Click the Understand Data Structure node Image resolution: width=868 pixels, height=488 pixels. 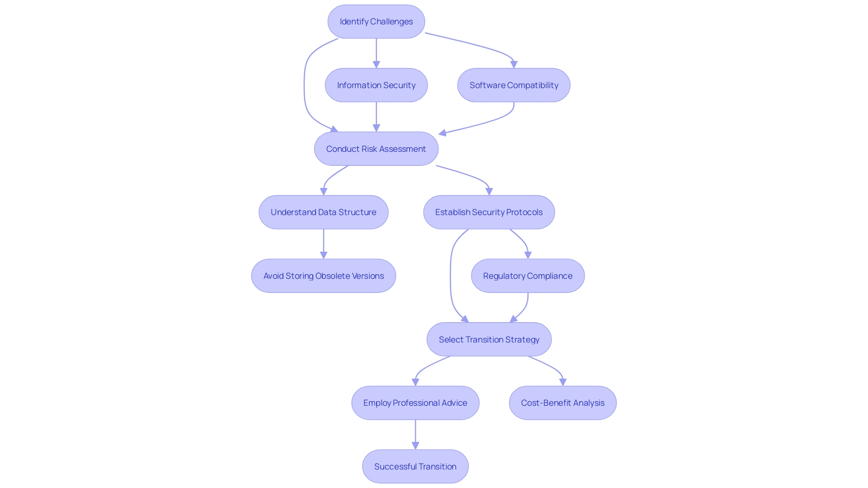click(322, 211)
